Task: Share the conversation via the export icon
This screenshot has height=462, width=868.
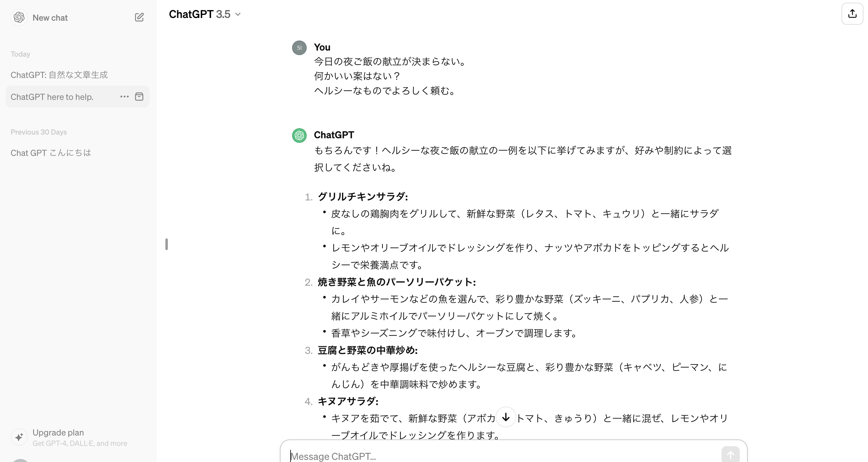Action: click(x=852, y=13)
